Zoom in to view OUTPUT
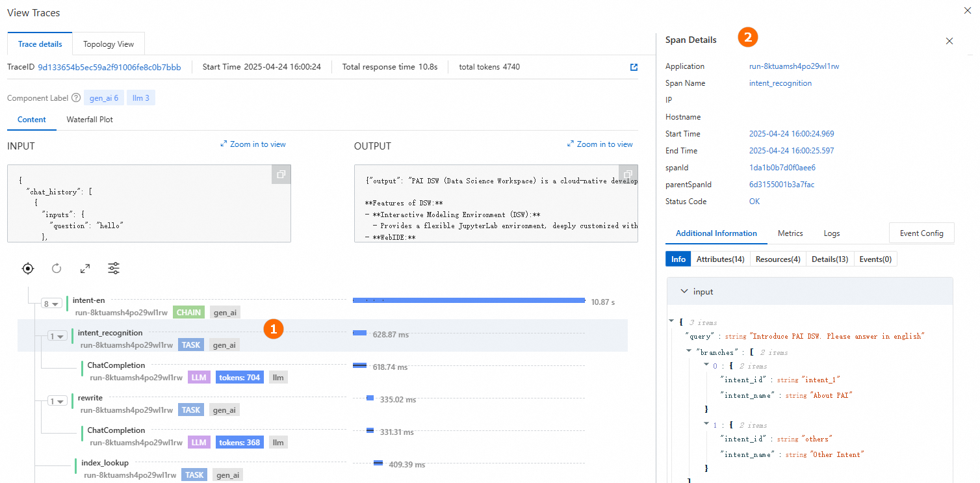The width and height of the screenshot is (980, 483). pyautogui.click(x=600, y=144)
